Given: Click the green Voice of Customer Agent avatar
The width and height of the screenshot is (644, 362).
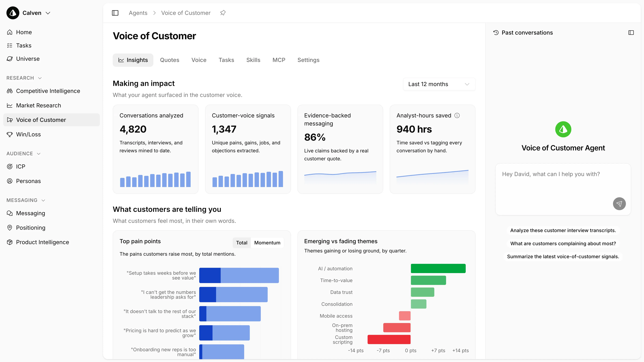Looking at the screenshot, I should pyautogui.click(x=563, y=129).
